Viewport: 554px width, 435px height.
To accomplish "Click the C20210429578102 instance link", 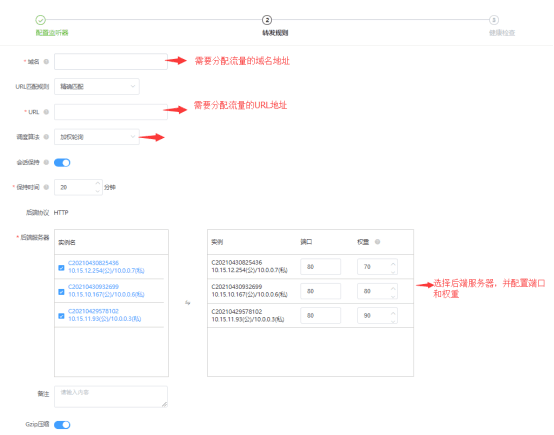I will click(93, 311).
